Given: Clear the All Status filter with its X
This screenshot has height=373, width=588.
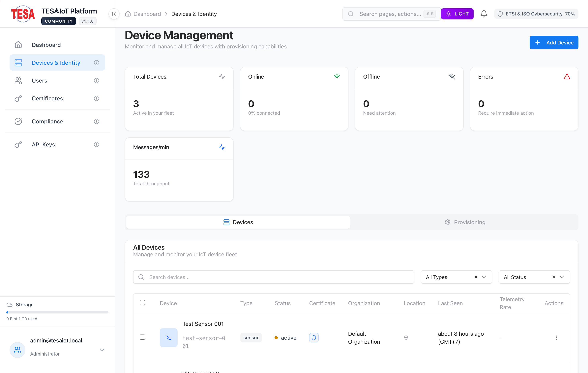Looking at the screenshot, I should click(554, 277).
